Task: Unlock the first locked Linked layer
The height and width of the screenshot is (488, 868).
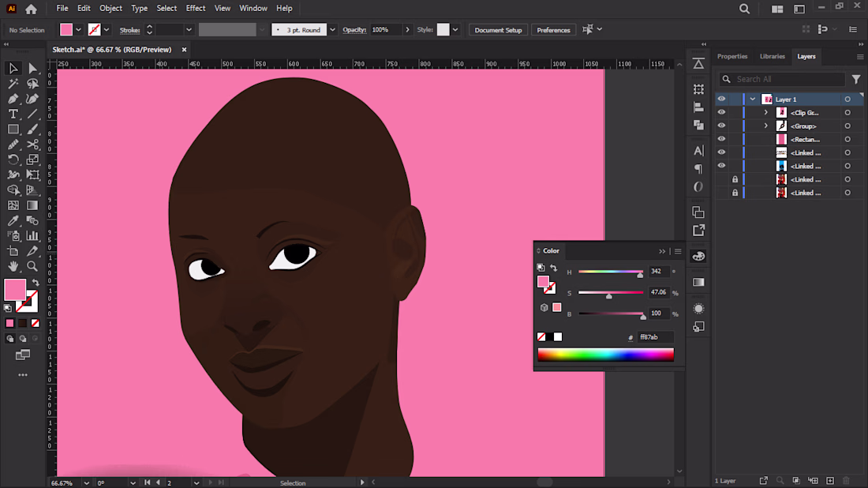Action: point(735,179)
